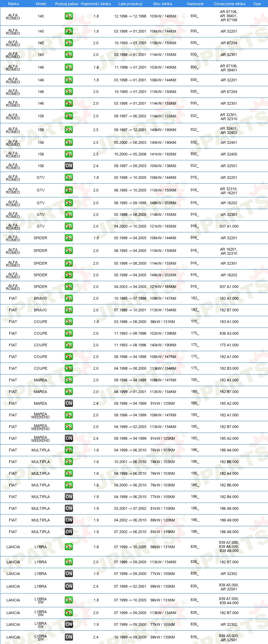The width and height of the screenshot is (268, 644).
Task: Select the date range 08.1996 -> 04.1998
Action: [130, 357]
